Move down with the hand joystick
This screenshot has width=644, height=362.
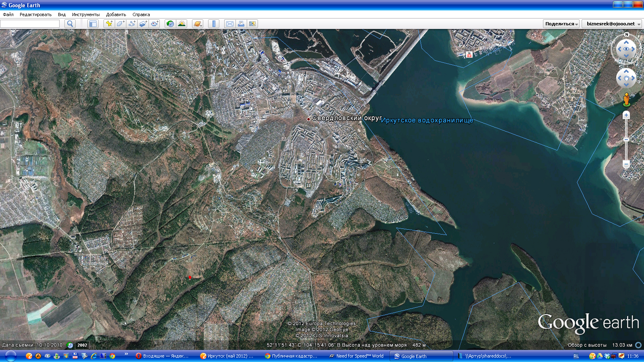point(626,85)
